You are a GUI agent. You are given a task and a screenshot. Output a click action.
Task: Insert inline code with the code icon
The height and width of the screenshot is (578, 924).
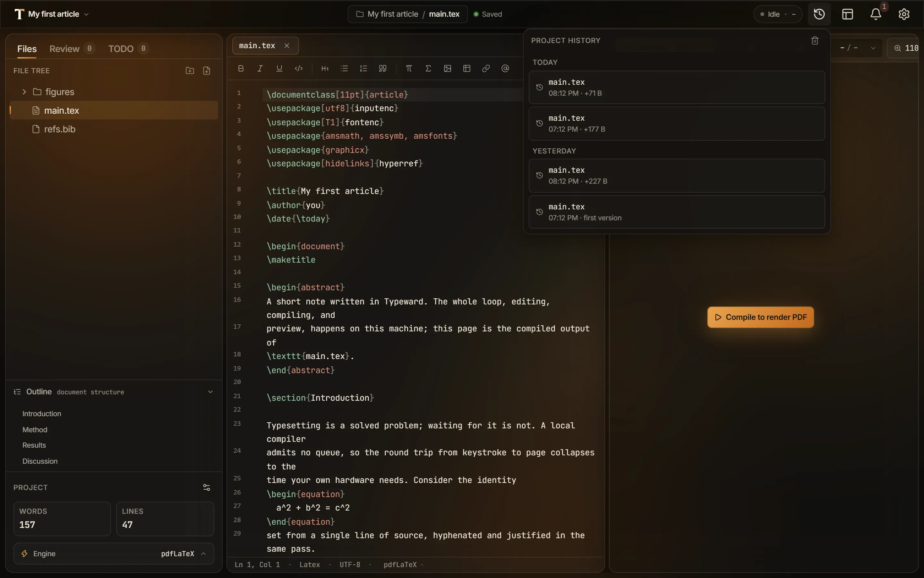pyautogui.click(x=299, y=68)
